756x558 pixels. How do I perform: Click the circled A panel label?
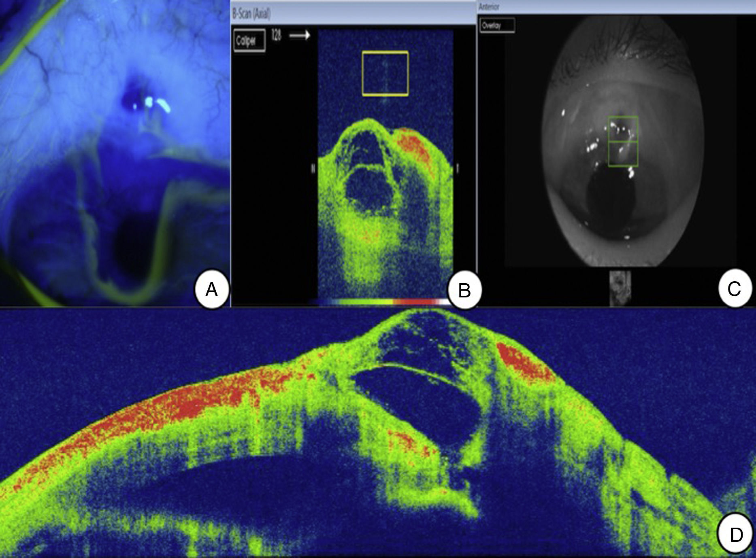point(211,290)
